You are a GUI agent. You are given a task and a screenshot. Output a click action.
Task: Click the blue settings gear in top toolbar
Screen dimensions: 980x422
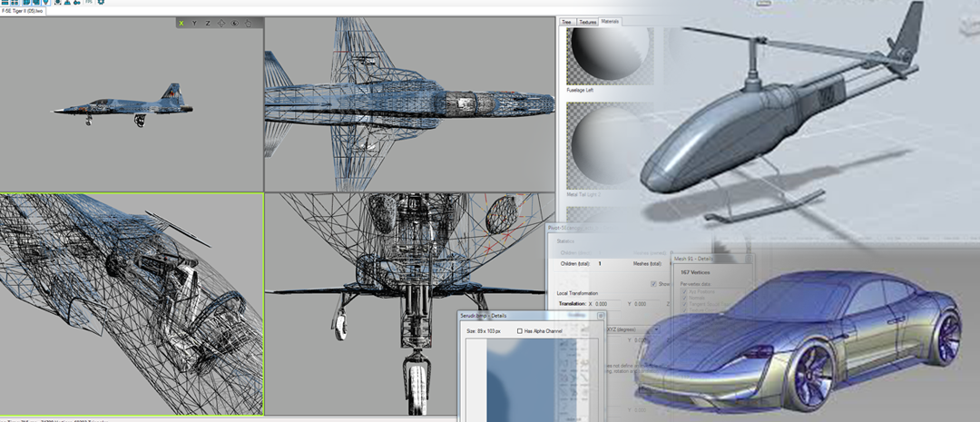[102, 2]
